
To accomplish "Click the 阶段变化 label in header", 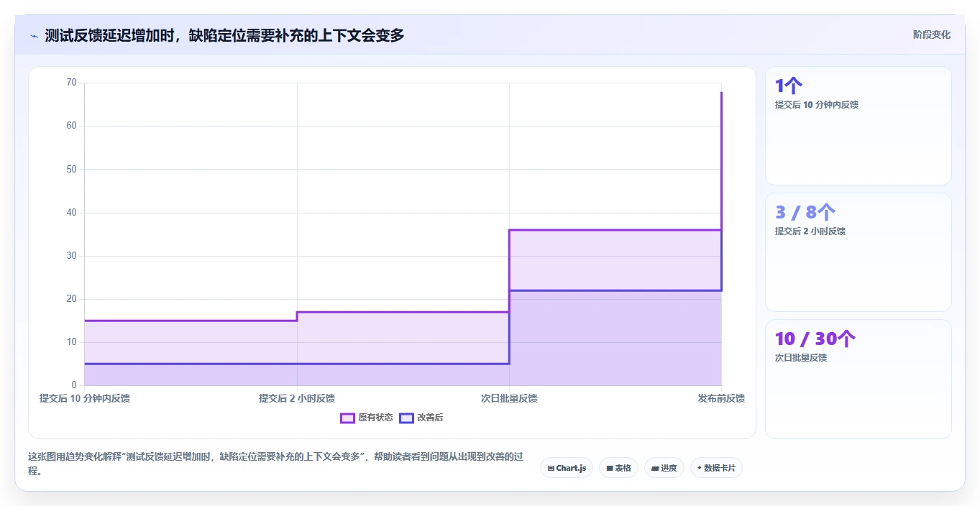I will coord(931,34).
